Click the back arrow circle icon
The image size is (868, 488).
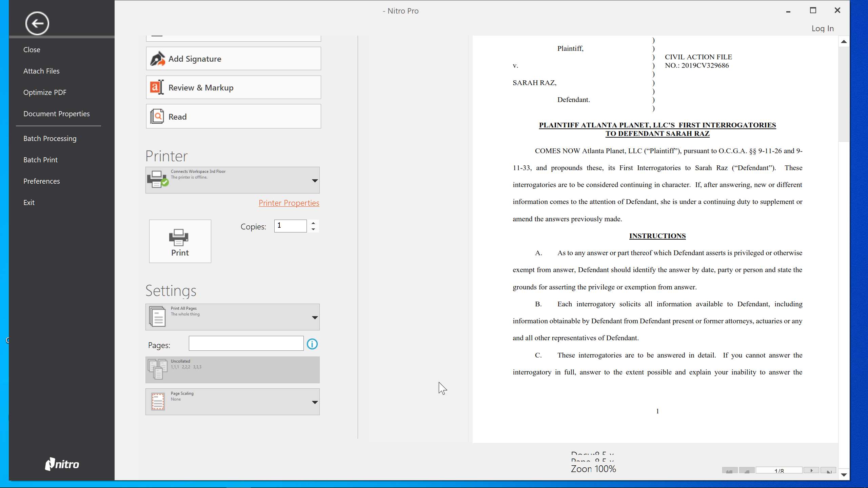[x=37, y=23]
